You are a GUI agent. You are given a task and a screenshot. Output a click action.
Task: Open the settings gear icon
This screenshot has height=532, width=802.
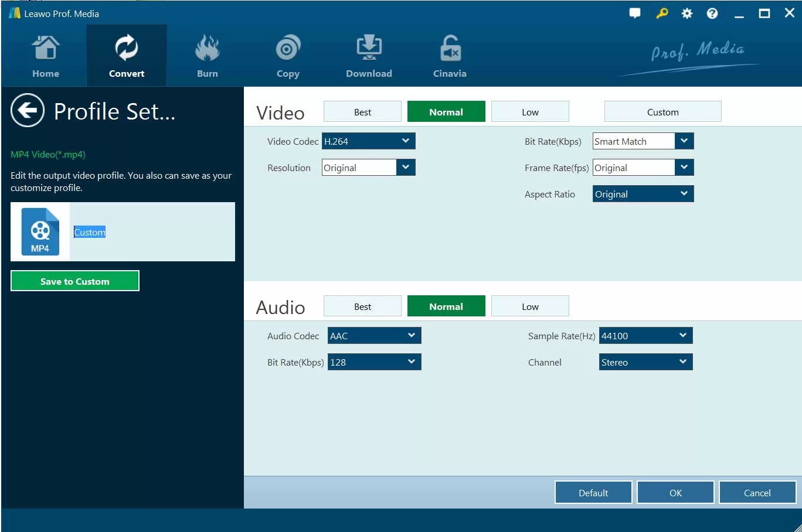tap(687, 13)
